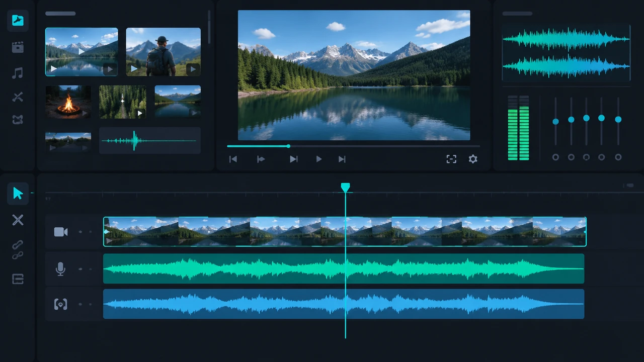Jump to start of preview

click(233, 159)
